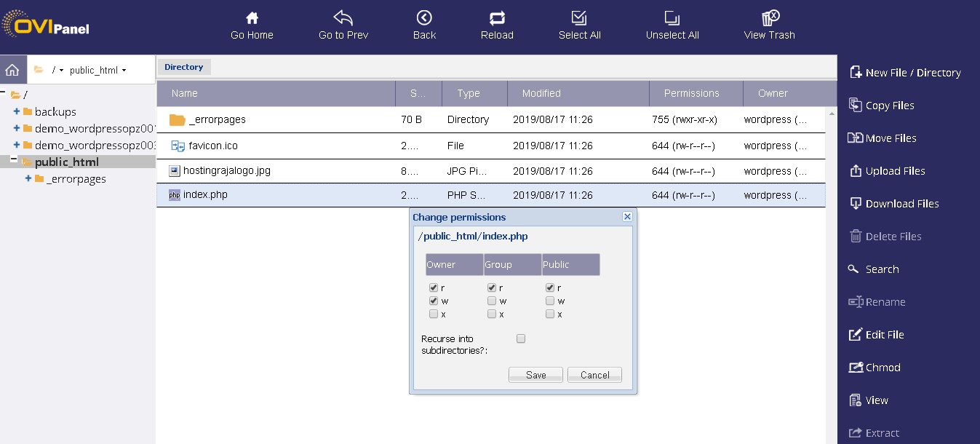The height and width of the screenshot is (444, 980).
Task: Click the Go Home toolbar icon
Action: 252,23
